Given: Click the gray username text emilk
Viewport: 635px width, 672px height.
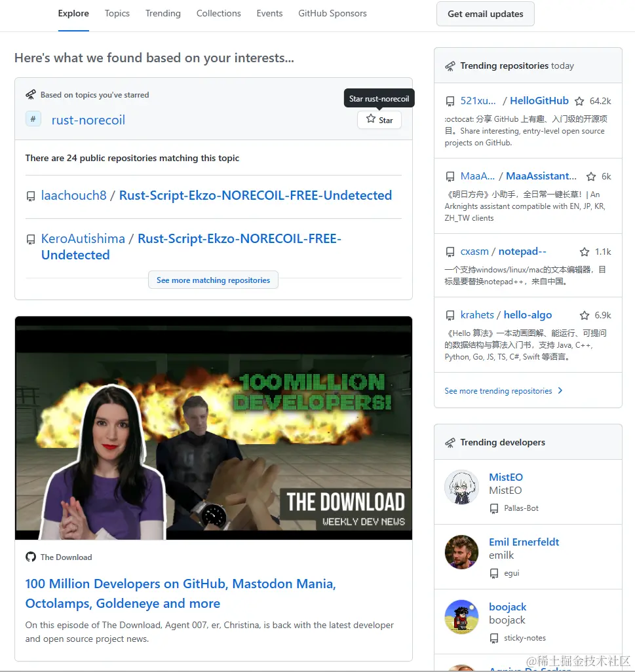Looking at the screenshot, I should coord(501,555).
